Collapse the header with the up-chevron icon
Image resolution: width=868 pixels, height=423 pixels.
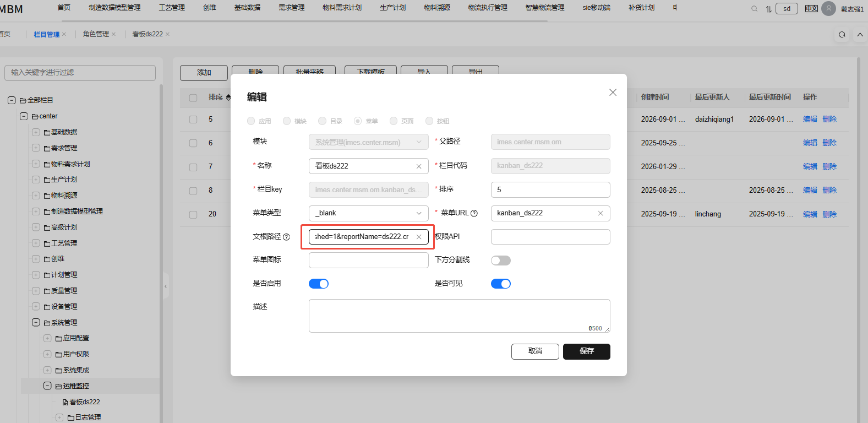[x=860, y=35]
